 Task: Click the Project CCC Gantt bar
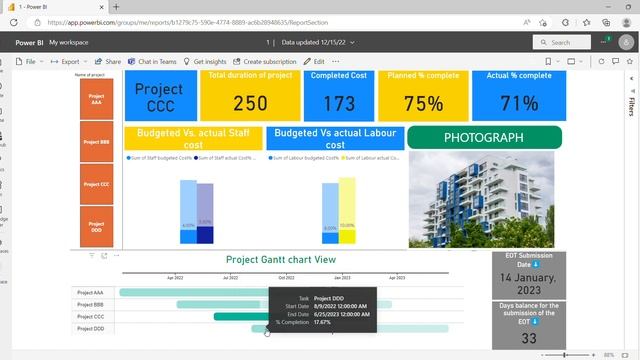pyautogui.click(x=241, y=316)
